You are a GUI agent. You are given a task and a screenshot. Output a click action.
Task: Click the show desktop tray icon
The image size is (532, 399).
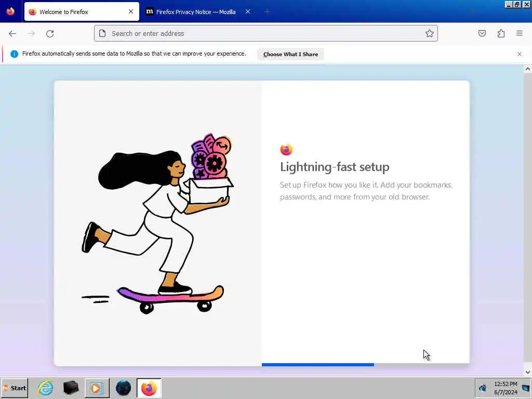point(526,388)
